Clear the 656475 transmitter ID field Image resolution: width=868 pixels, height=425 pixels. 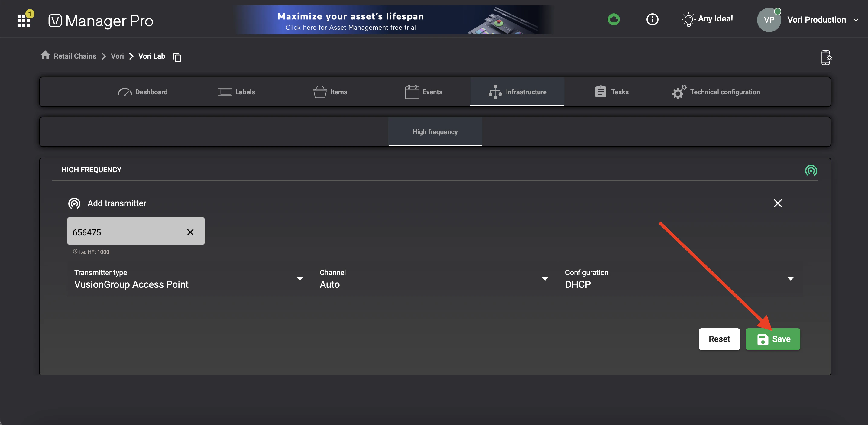(190, 232)
